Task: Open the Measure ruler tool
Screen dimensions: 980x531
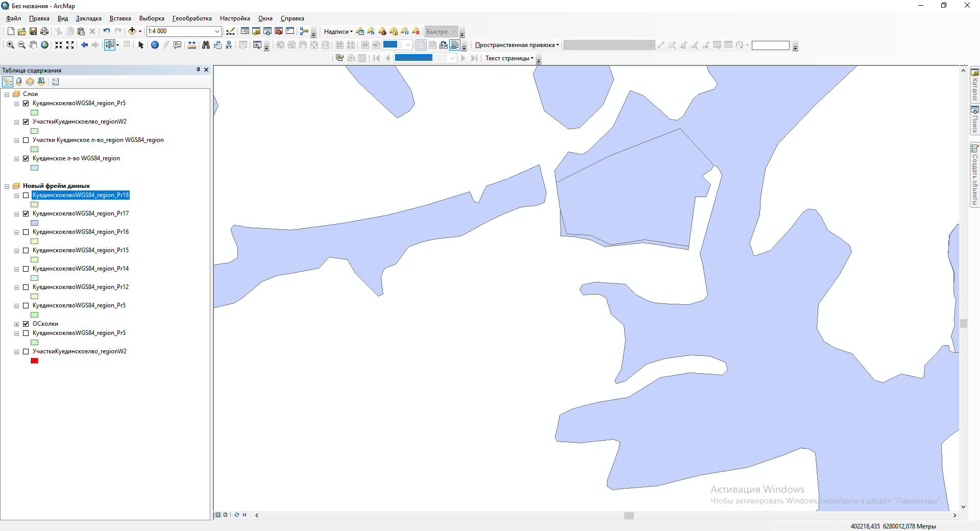Action: (192, 45)
